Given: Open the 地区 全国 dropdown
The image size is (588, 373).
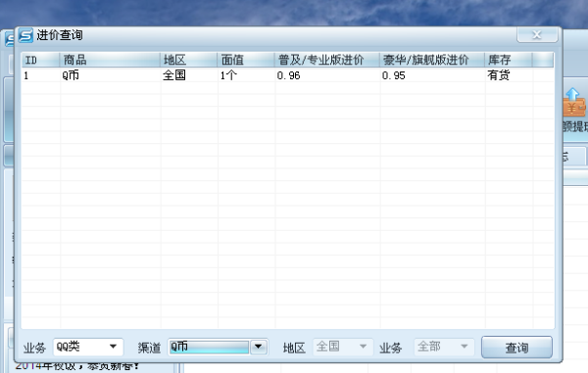Looking at the screenshot, I should (x=343, y=347).
